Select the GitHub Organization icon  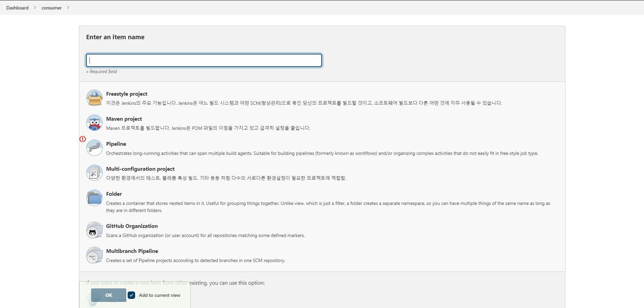tap(94, 230)
